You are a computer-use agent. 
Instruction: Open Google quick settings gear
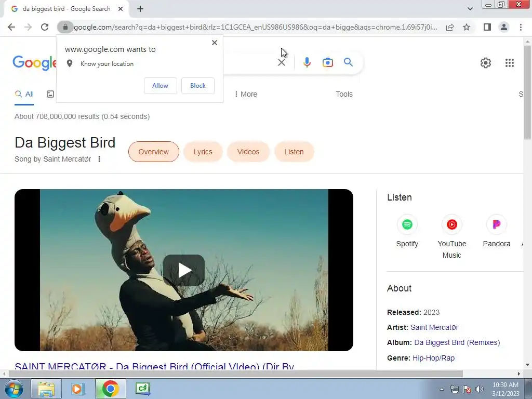pos(486,63)
